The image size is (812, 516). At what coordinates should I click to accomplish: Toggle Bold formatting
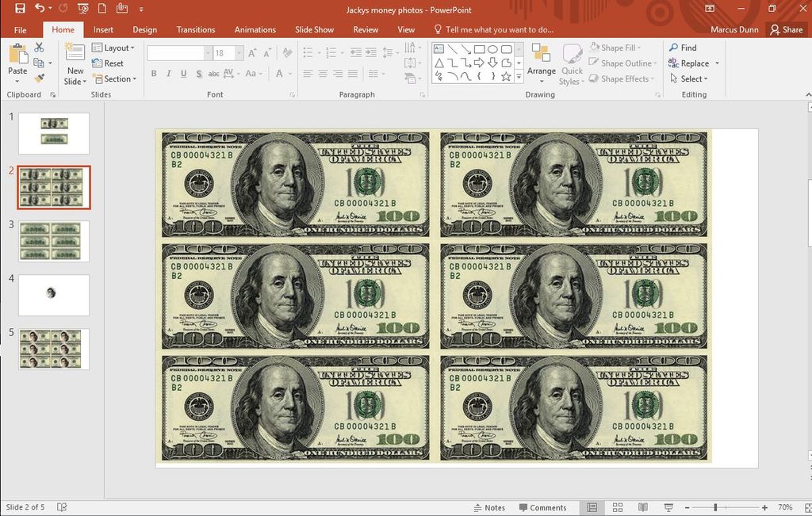(x=154, y=74)
